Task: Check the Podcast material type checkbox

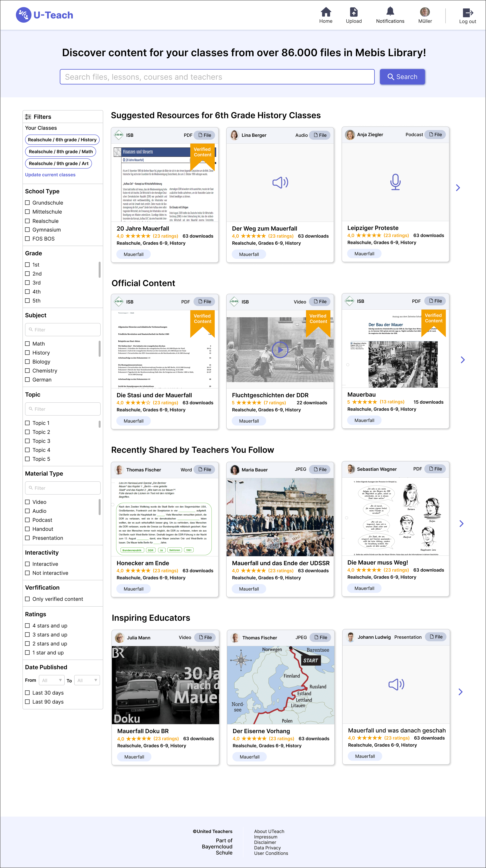Action: click(x=27, y=520)
